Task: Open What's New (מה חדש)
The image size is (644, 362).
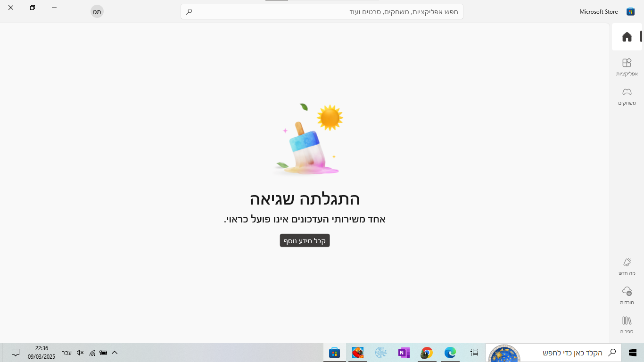Action: click(x=627, y=266)
